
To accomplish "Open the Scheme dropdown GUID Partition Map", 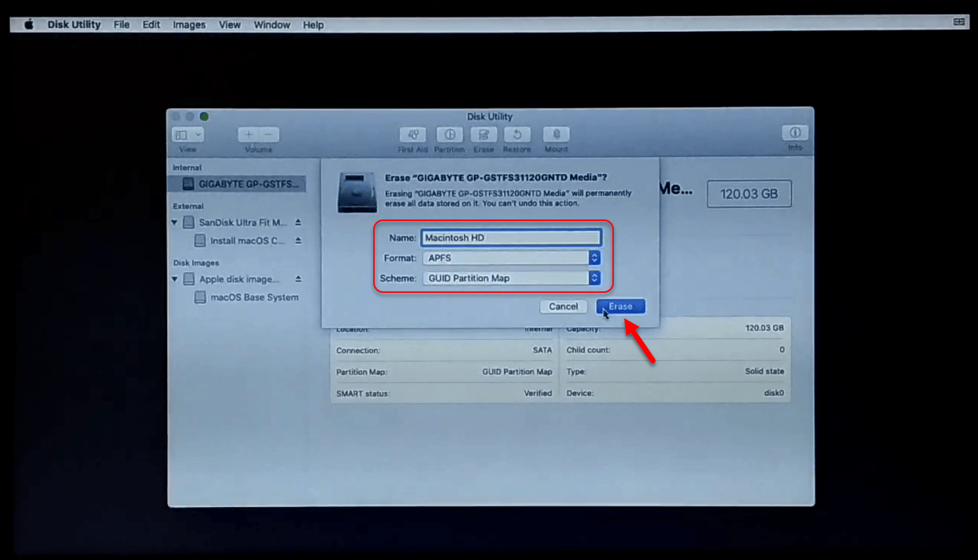I will (x=511, y=278).
